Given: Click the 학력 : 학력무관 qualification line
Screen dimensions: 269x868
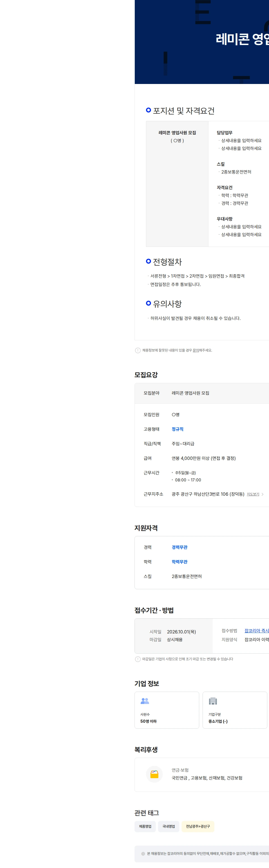Looking at the screenshot, I should [235, 195].
